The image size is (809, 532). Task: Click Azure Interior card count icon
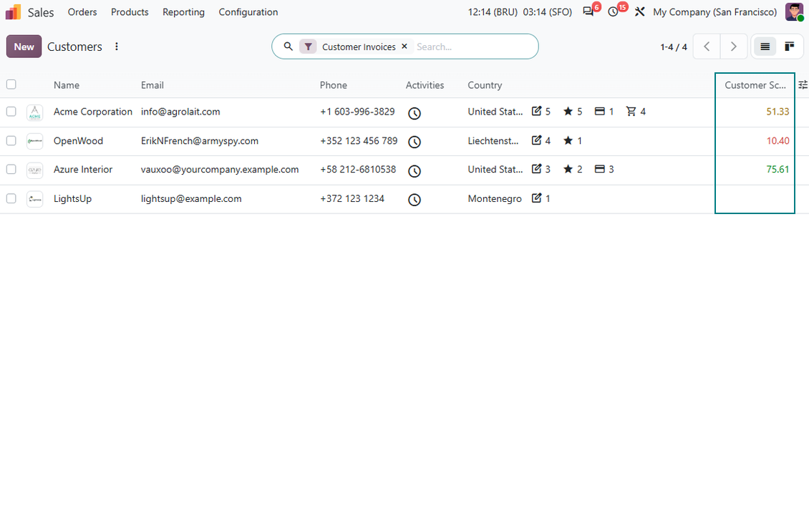(x=599, y=169)
